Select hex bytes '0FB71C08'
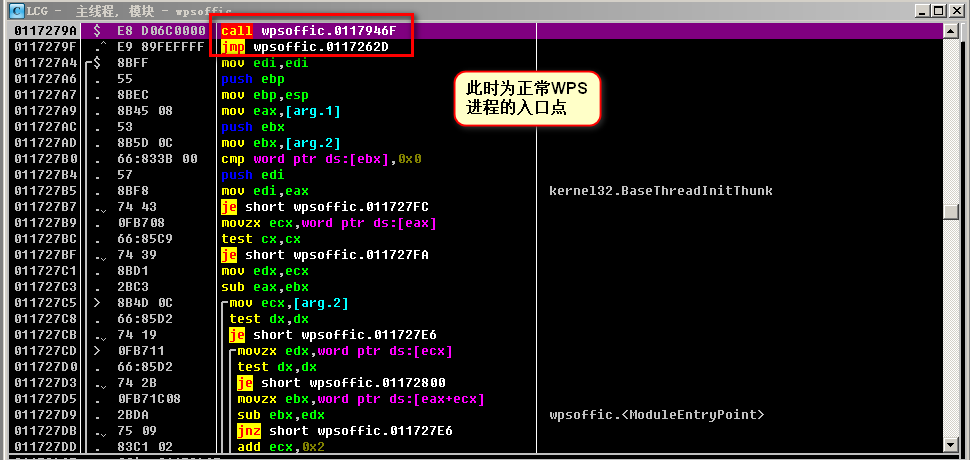This screenshot has height=460, width=970. point(148,399)
